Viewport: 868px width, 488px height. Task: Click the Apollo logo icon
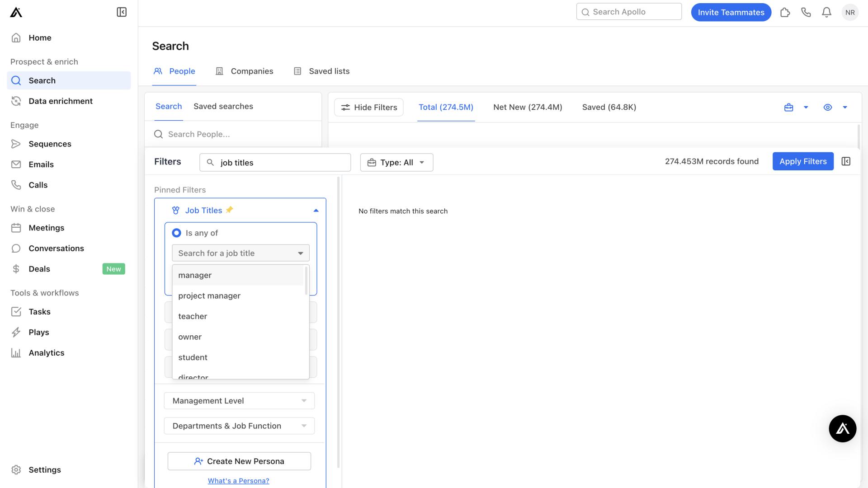click(x=16, y=12)
